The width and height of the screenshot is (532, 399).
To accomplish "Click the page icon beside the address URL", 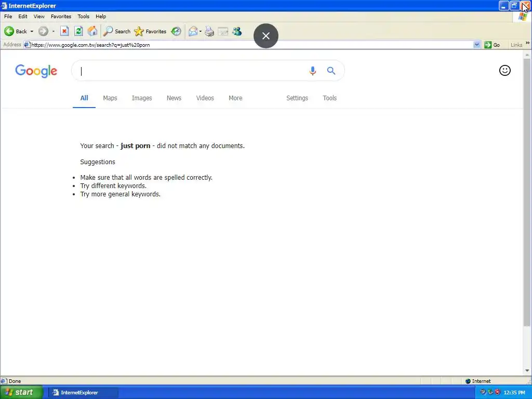I will pyautogui.click(x=27, y=45).
